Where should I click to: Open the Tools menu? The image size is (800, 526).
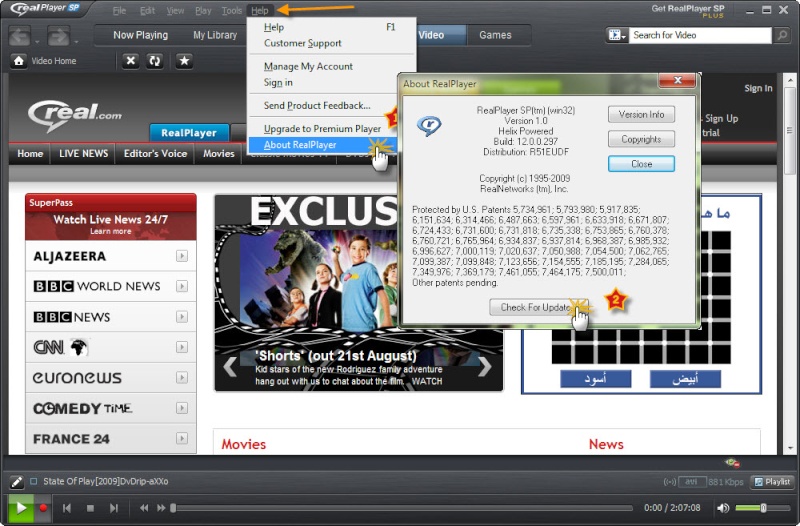pyautogui.click(x=232, y=11)
